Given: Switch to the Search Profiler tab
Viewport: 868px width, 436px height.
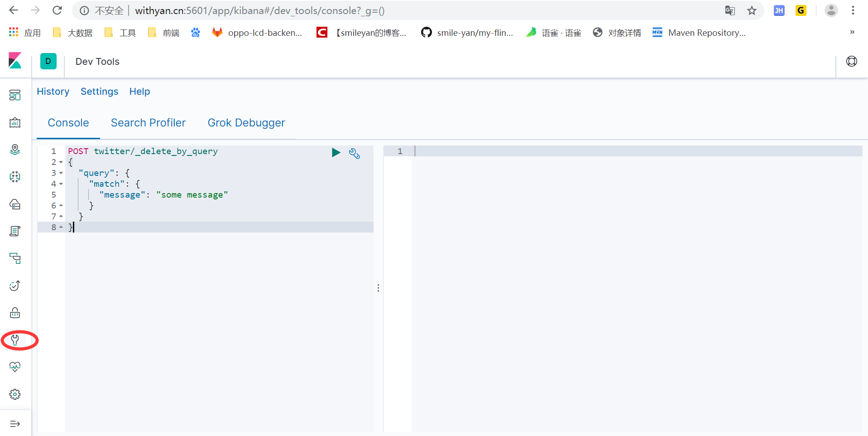Looking at the screenshot, I should pyautogui.click(x=148, y=123).
